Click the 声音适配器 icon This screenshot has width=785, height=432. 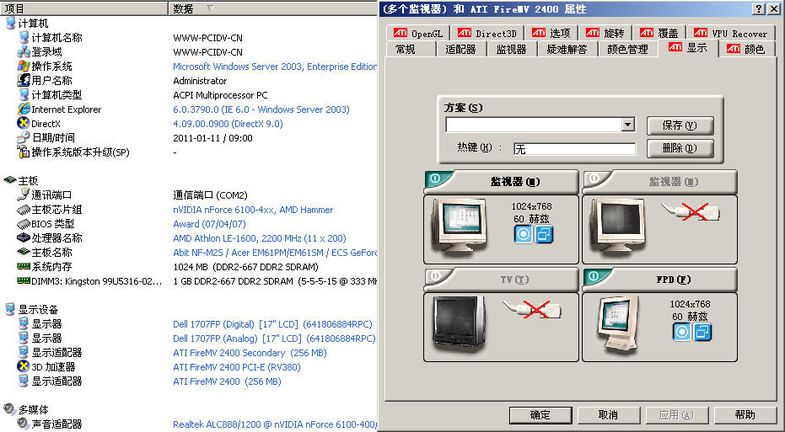coord(24,423)
